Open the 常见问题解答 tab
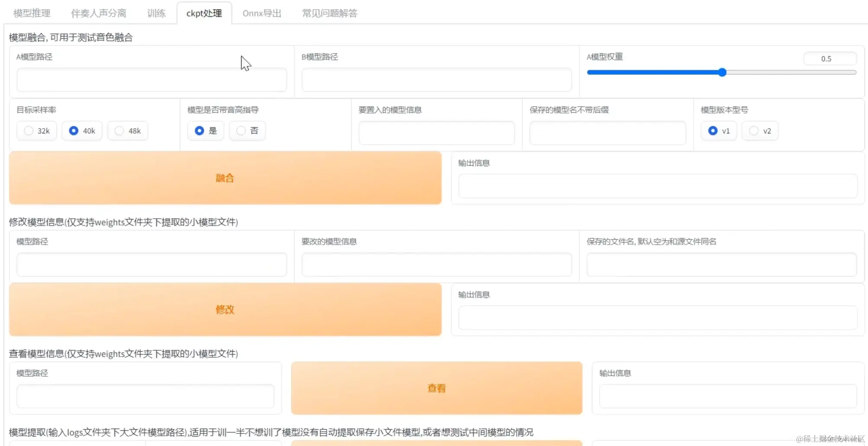The image size is (868, 446). pos(329,13)
